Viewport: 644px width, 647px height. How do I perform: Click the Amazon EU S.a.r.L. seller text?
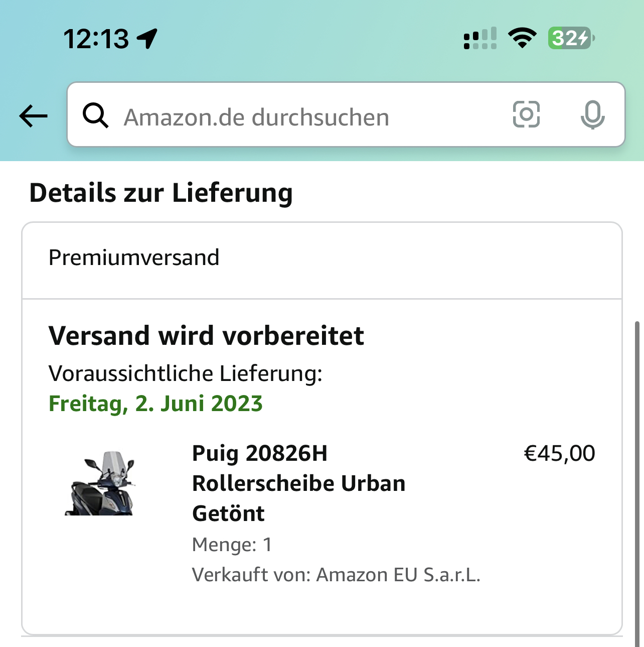398,575
